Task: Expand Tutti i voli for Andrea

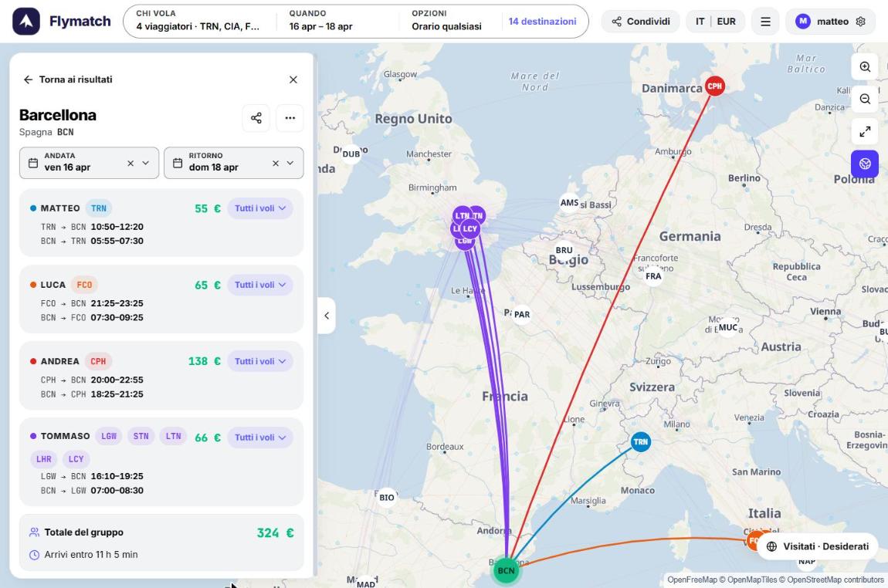Action: (x=260, y=361)
